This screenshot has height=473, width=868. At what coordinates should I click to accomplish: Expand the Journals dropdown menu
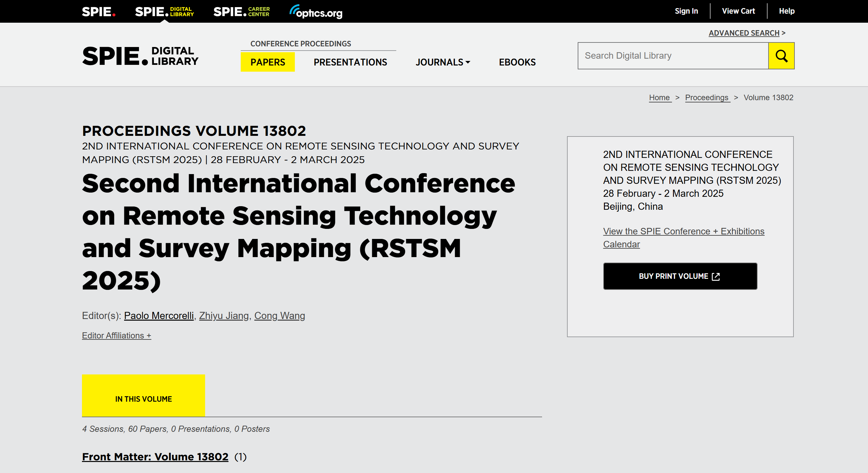pos(443,62)
